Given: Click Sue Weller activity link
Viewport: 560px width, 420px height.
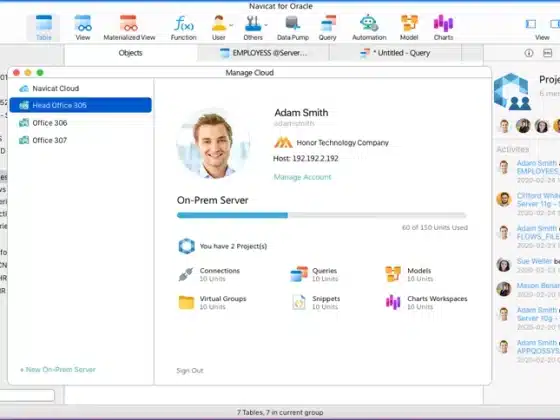Looking at the screenshot, I should coord(534,261).
